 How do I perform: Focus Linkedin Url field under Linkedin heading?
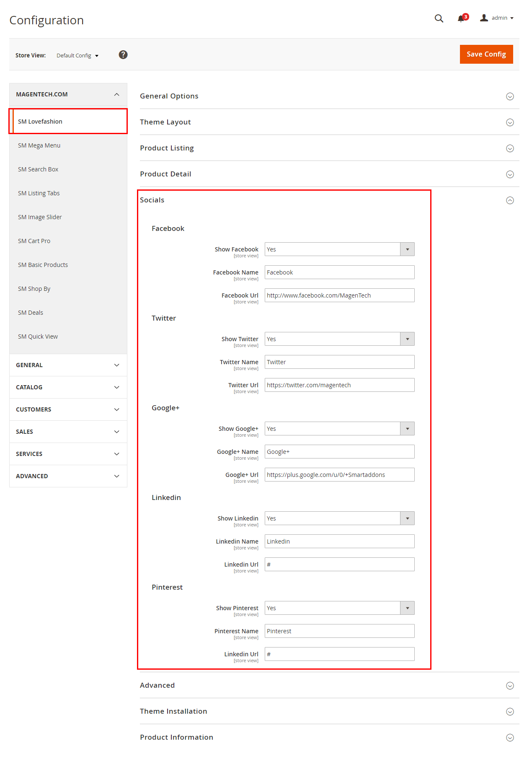[x=340, y=565]
